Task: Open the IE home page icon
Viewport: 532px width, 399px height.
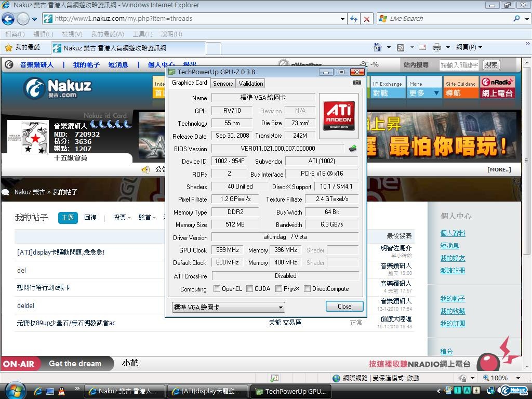Action: pos(376,47)
